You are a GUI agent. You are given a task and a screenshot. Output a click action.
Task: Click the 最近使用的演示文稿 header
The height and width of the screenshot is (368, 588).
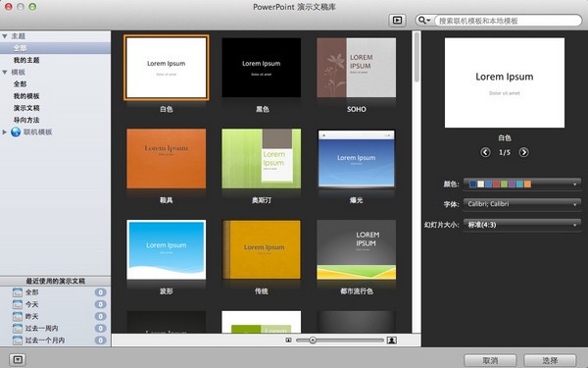[x=55, y=281]
